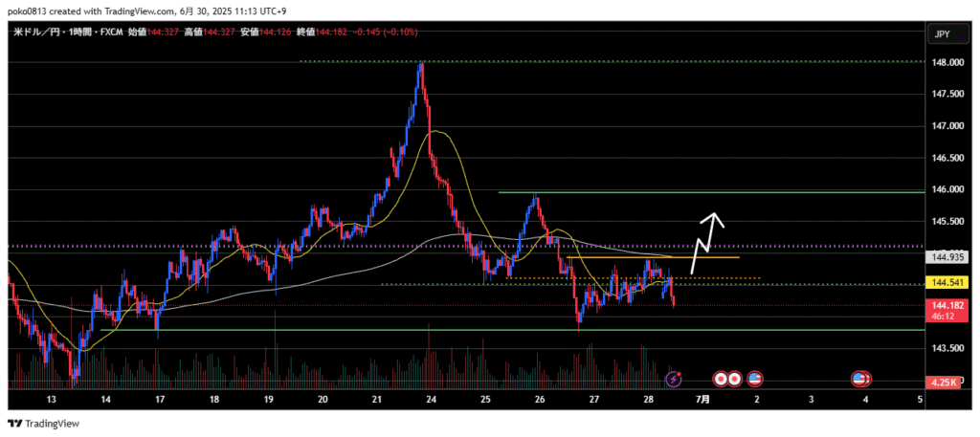Click the second Japan flag economic event icon

click(735, 380)
